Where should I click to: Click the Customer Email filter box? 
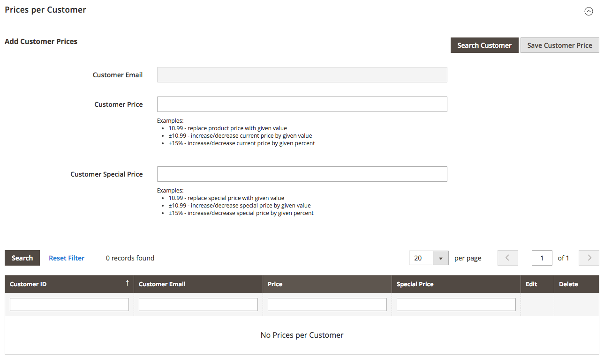coord(198,305)
